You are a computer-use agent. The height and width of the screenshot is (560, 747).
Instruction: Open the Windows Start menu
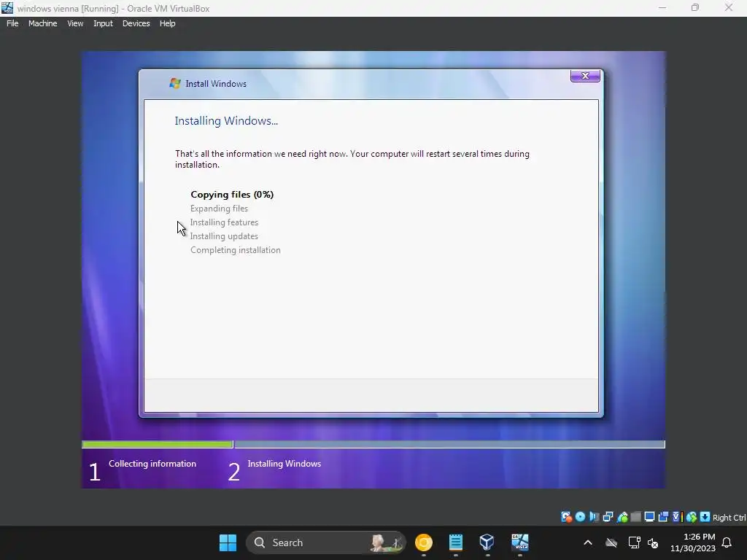tap(228, 542)
